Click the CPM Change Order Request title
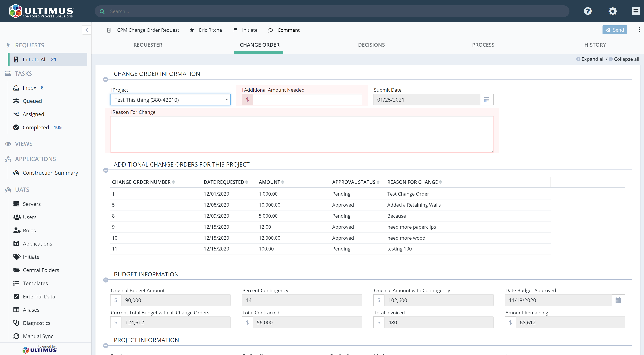The image size is (644, 355). coord(148,30)
